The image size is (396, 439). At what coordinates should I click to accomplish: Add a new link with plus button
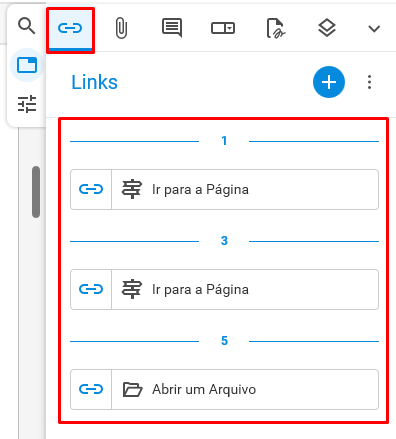point(329,82)
